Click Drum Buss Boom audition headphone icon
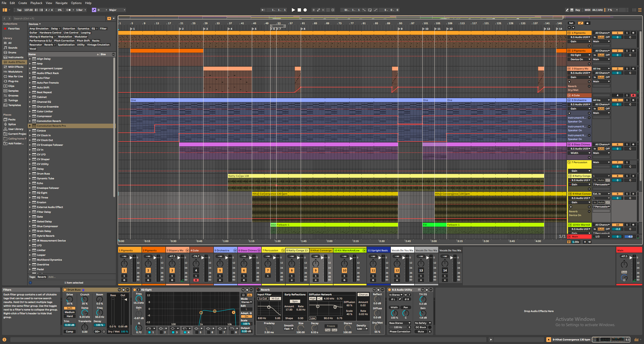This screenshot has height=344, width=644. [104, 332]
